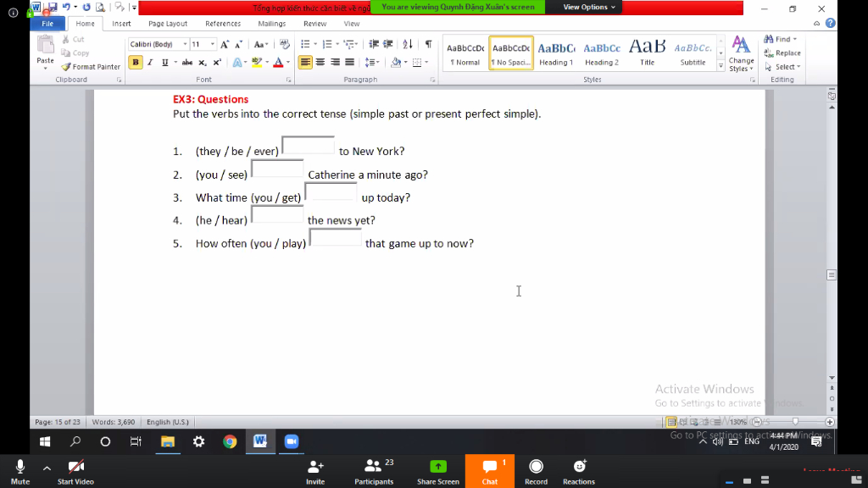This screenshot has width=868, height=488.
Task: Switch to Page Layout tab
Action: tap(168, 24)
